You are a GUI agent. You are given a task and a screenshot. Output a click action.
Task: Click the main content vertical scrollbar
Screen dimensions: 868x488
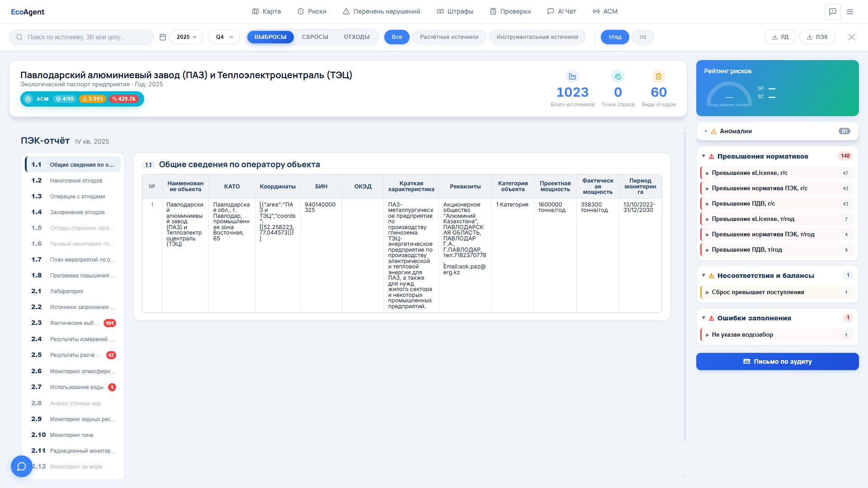685,286
